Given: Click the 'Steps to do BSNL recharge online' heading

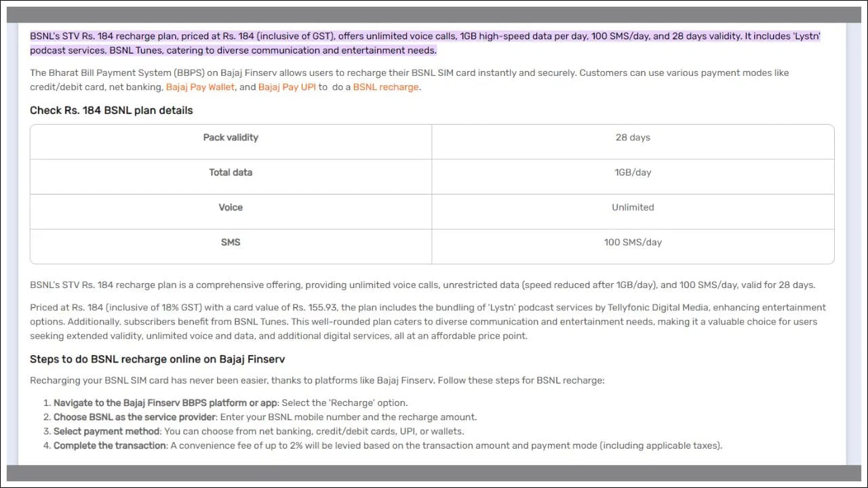Looking at the screenshot, I should (157, 359).
